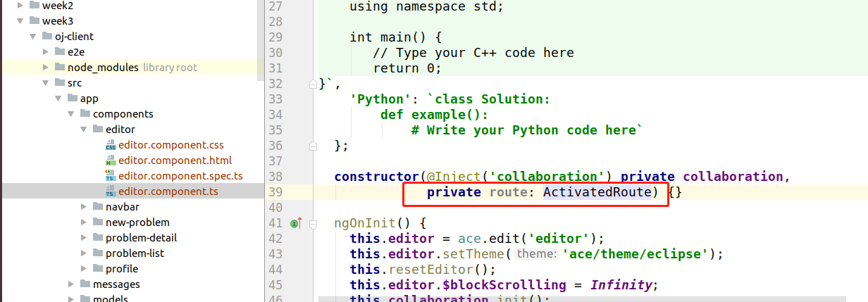Click the HTML file icon for editor.component.html
Image resolution: width=868 pixels, height=302 pixels.
click(111, 161)
